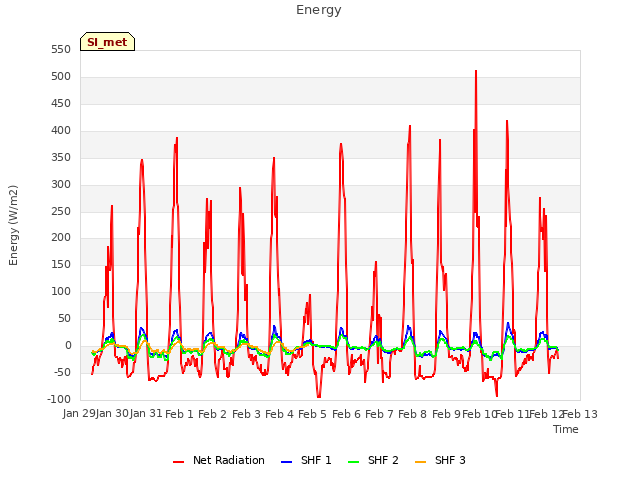Click the Feb 5 x-axis tick label
Viewport: 640px width, 480px height.
tap(313, 414)
